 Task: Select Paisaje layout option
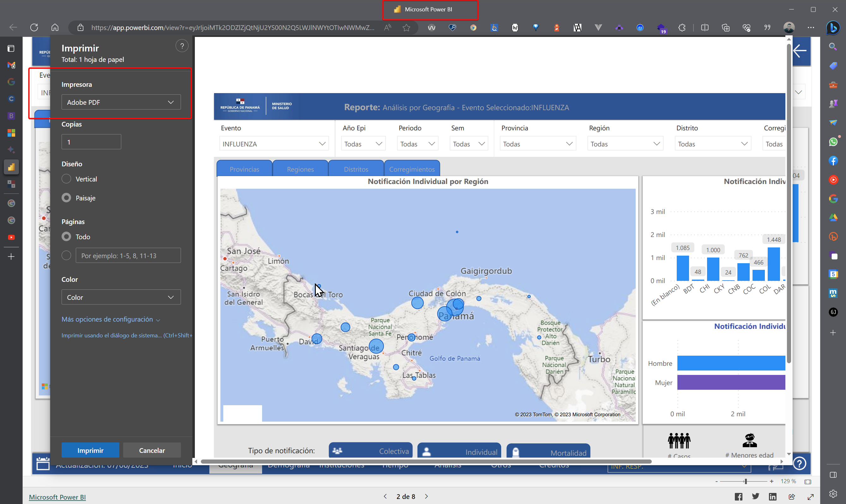tap(66, 198)
